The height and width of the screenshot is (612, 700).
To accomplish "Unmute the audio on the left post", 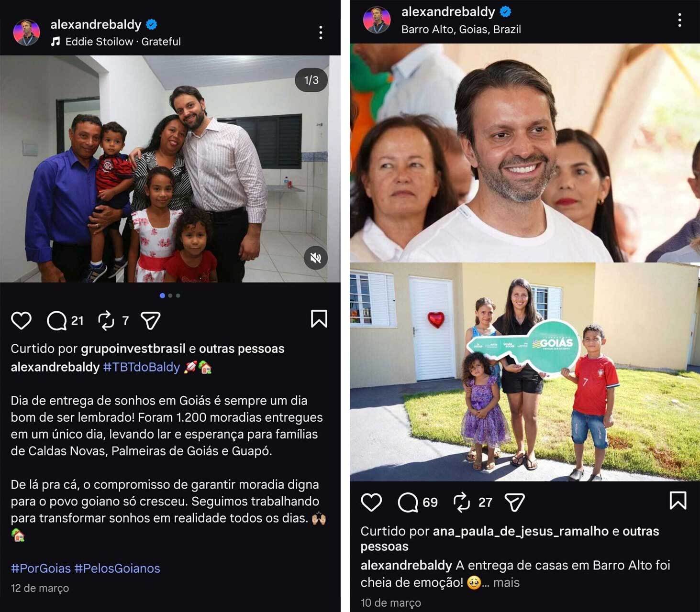I will pos(316,258).
